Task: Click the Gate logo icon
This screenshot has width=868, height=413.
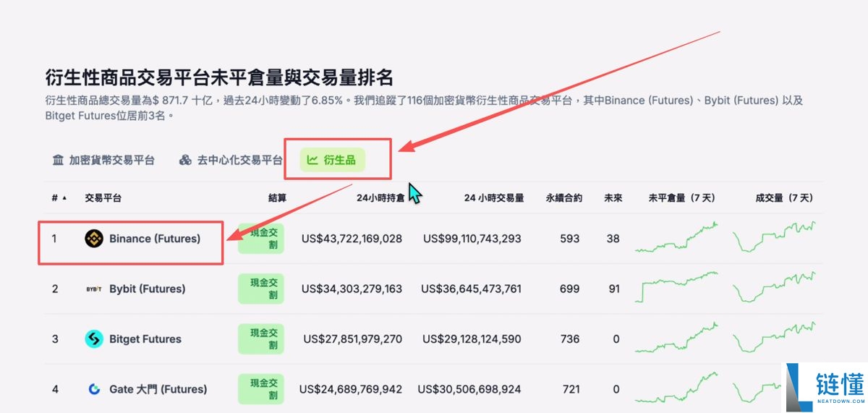Action: pos(94,389)
